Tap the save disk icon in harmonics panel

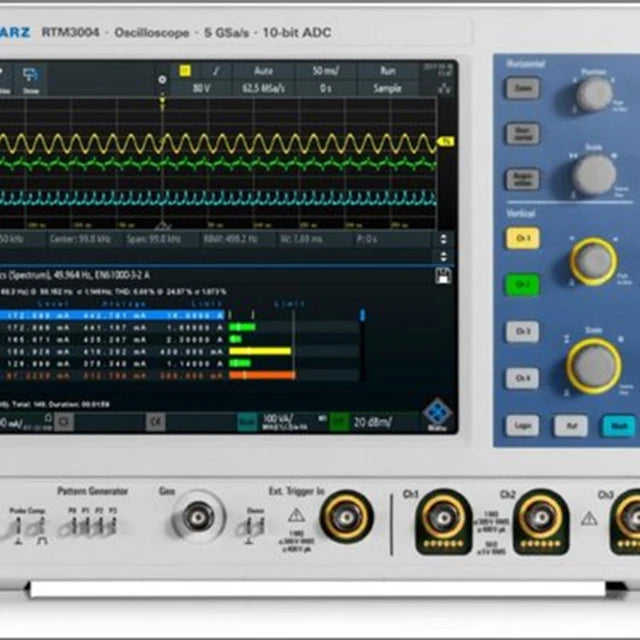[x=443, y=276]
